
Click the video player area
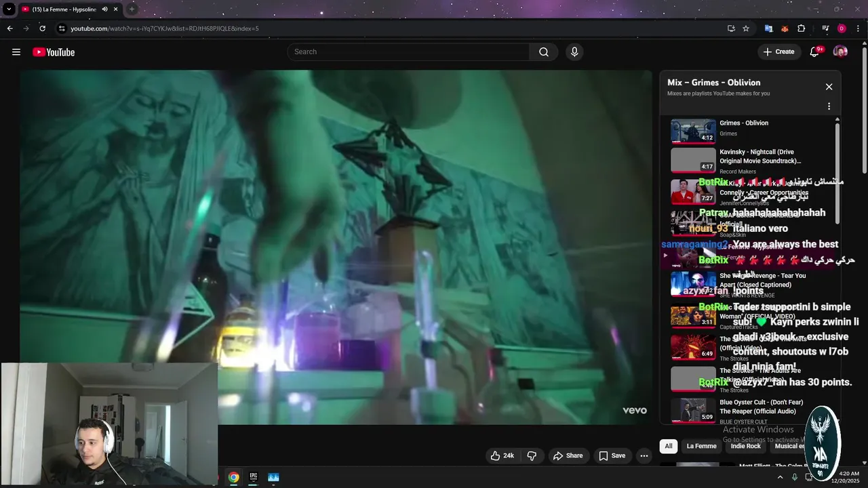[336, 247]
